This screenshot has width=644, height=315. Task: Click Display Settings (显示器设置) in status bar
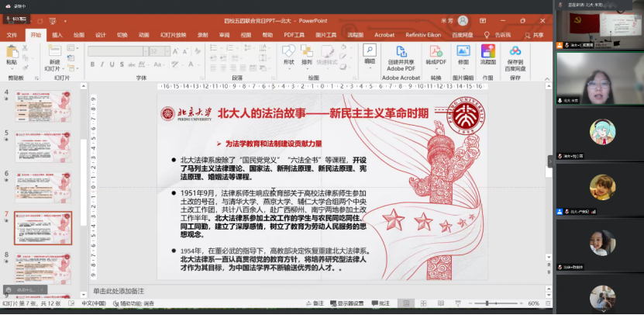(346, 303)
